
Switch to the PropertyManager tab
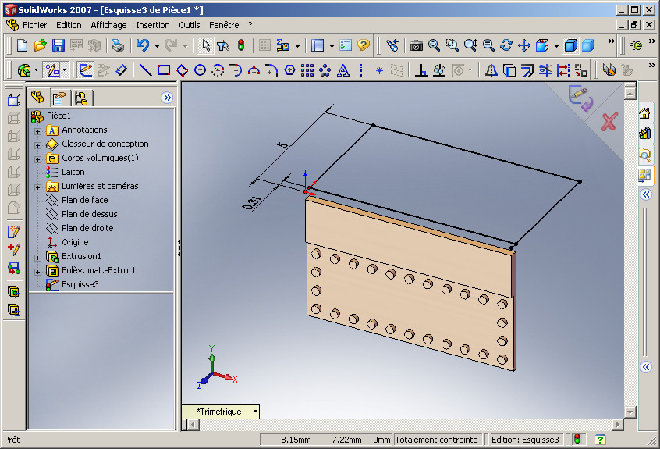coord(60,98)
